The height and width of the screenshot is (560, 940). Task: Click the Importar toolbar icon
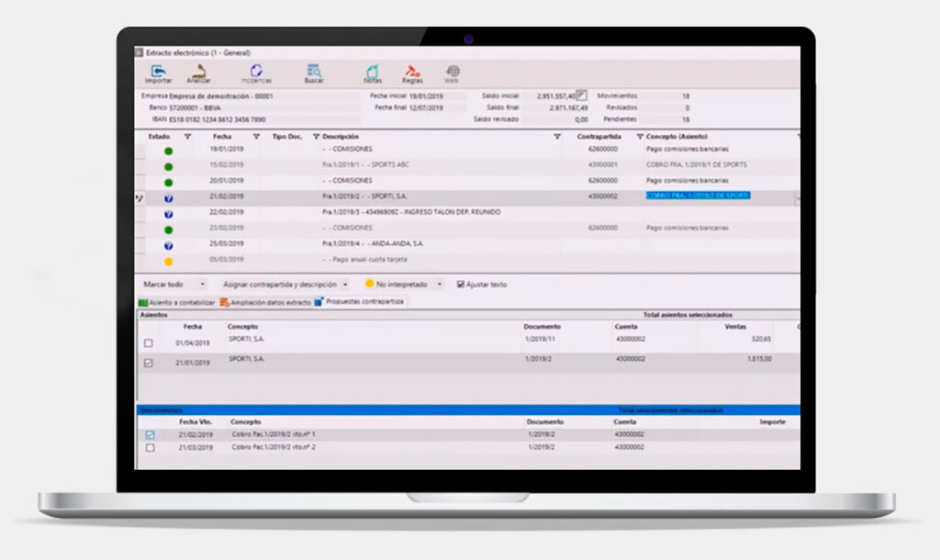click(x=158, y=73)
